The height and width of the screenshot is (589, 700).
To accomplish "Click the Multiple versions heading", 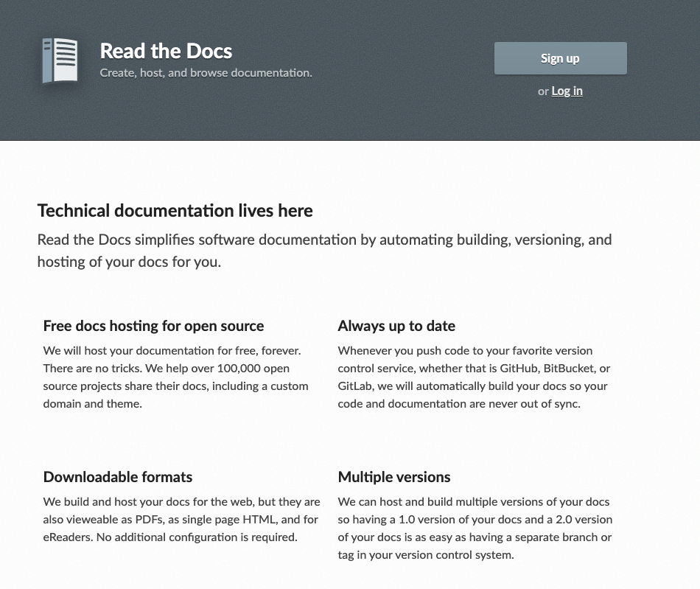I will click(x=394, y=477).
